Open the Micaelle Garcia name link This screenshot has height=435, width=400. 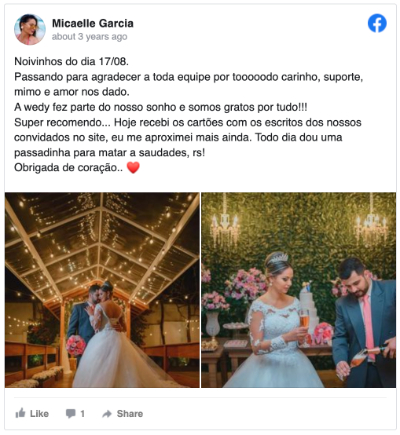pyautogui.click(x=93, y=23)
